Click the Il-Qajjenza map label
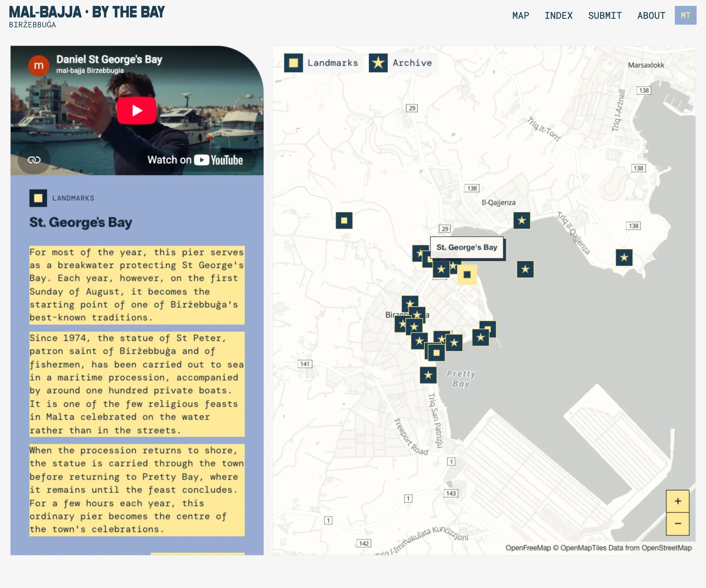706x588 pixels. 498,203
